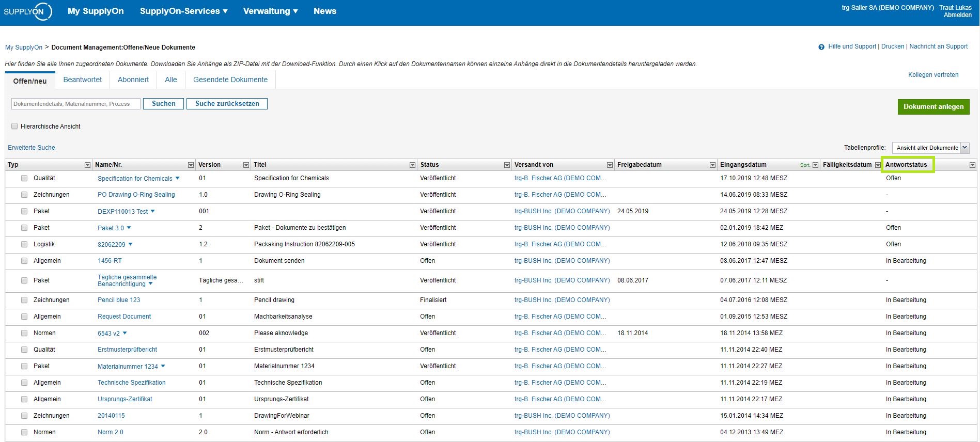This screenshot has height=442, width=980.
Task: Check the Paket 3.0 row checkbox
Action: point(24,228)
